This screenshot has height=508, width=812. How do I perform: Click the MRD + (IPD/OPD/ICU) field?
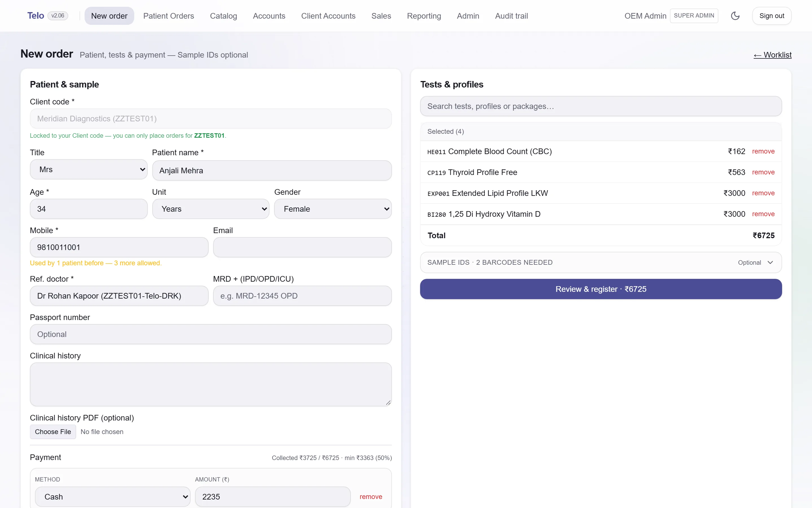(x=302, y=296)
